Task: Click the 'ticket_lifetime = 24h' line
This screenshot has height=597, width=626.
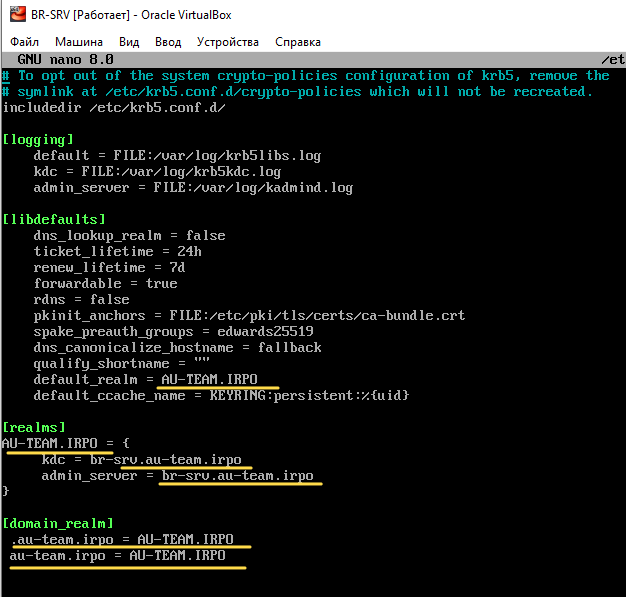Action: coord(117,252)
